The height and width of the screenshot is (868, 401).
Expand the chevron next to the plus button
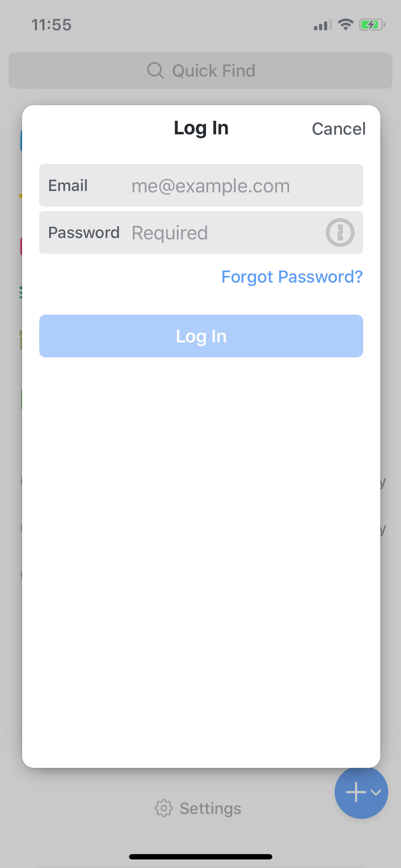376,792
